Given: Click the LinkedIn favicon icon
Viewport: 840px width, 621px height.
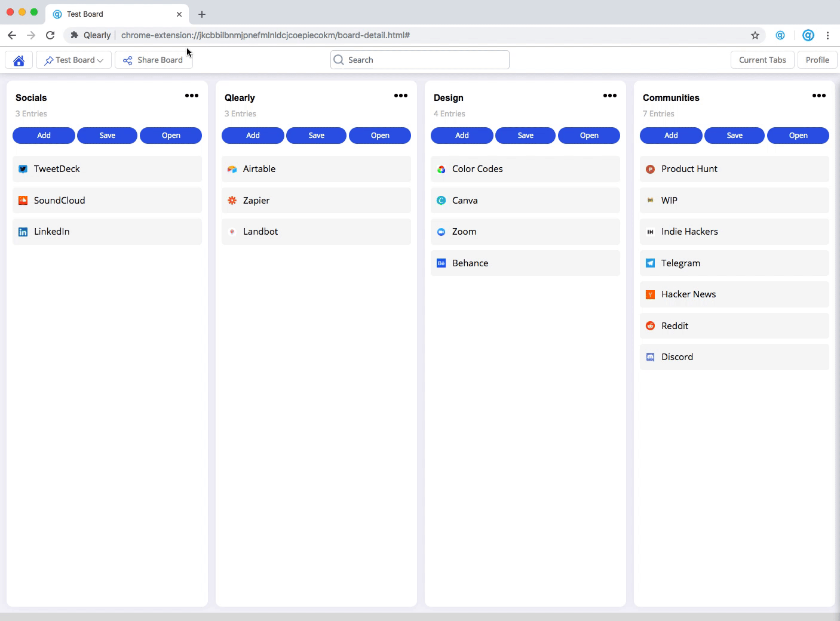Looking at the screenshot, I should [23, 232].
